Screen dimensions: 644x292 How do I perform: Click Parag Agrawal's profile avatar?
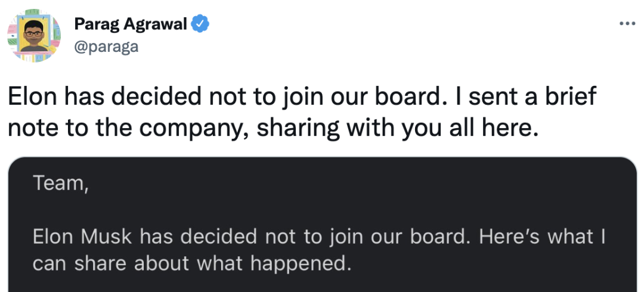34,36
